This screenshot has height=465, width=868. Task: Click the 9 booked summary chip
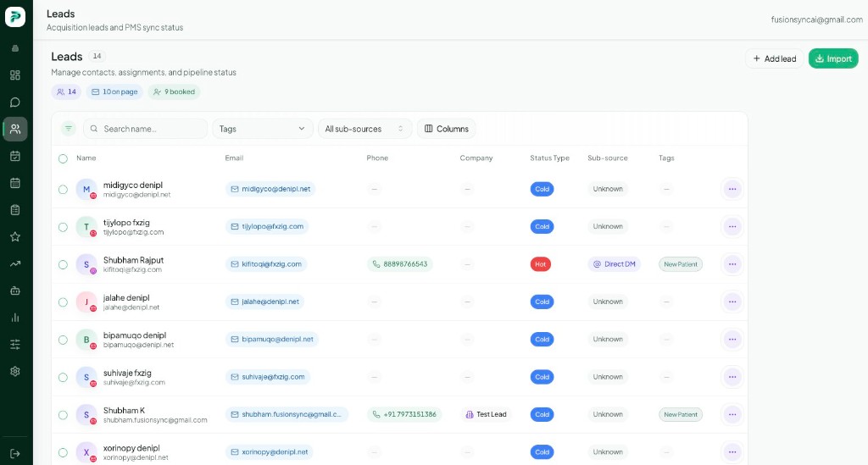click(174, 91)
